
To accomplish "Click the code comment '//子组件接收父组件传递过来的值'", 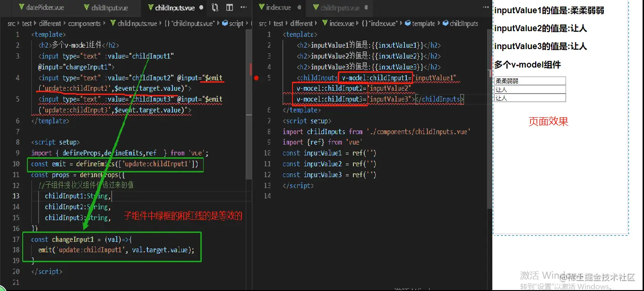I will tap(86, 185).
